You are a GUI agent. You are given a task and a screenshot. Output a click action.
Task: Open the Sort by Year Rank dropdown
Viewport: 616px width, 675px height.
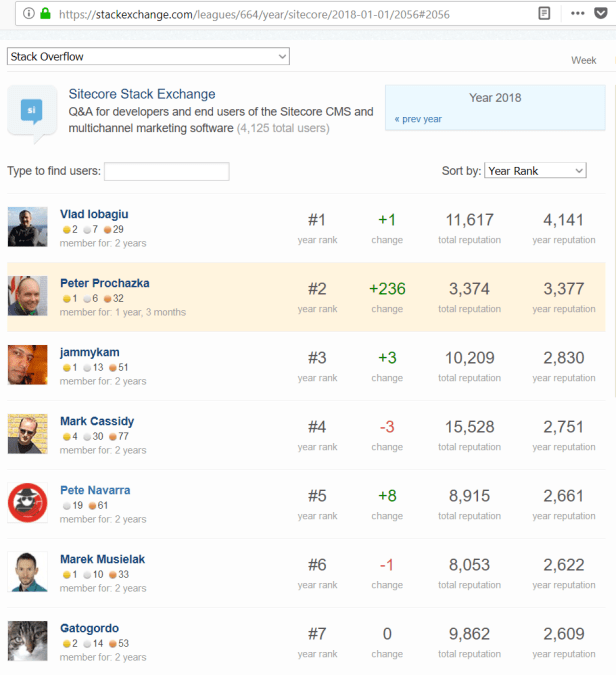click(x=535, y=171)
